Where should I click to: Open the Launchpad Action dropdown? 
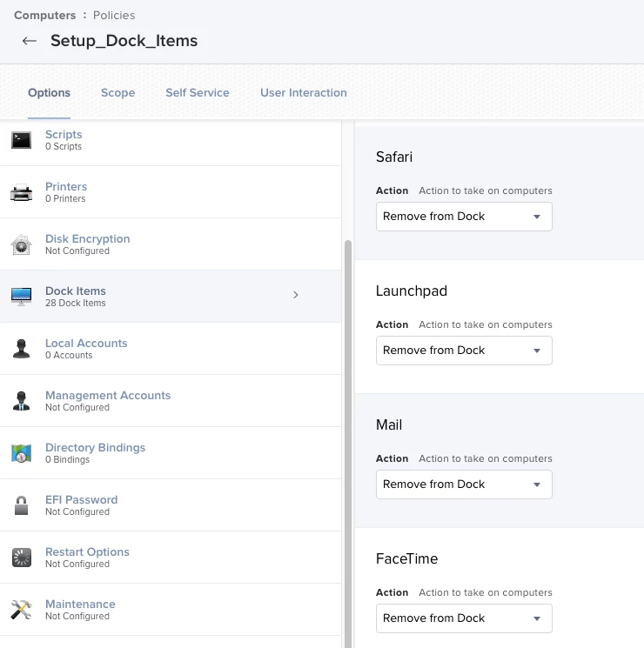coord(464,351)
